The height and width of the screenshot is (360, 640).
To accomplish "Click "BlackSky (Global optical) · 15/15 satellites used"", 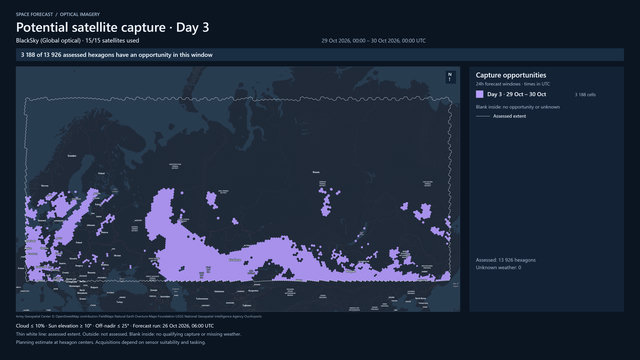I will click(78, 40).
